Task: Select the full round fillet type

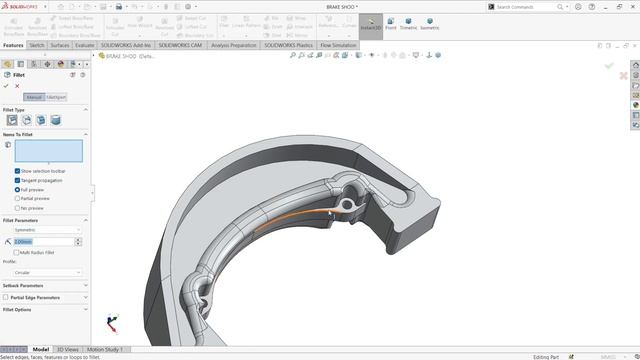Action: point(56,120)
